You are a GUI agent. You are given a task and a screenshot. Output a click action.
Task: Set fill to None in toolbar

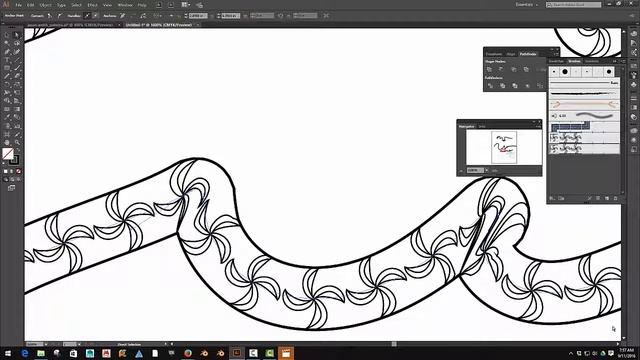tap(18, 171)
